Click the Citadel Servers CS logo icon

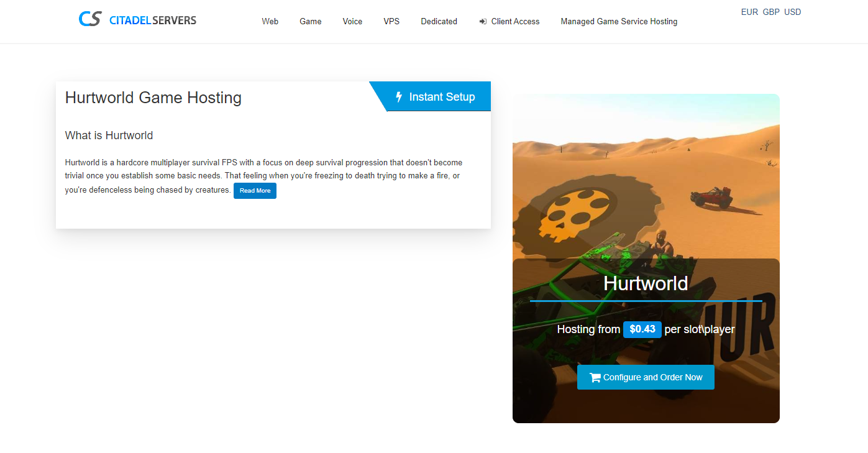[90, 19]
